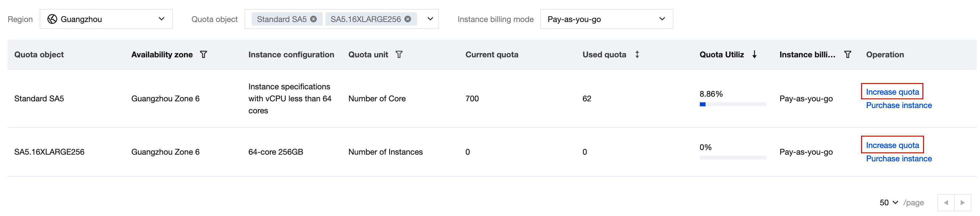Purchase instance for Standard SA5

coord(899,105)
